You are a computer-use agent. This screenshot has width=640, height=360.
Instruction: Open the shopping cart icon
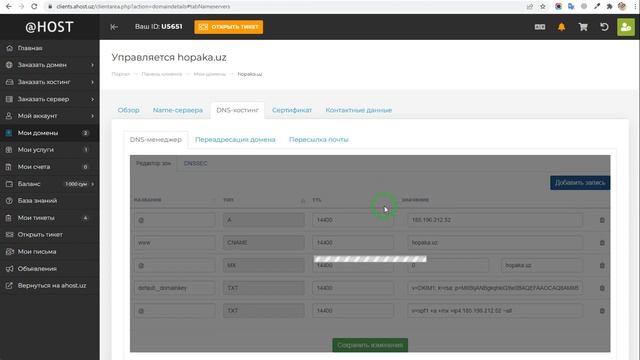(583, 27)
